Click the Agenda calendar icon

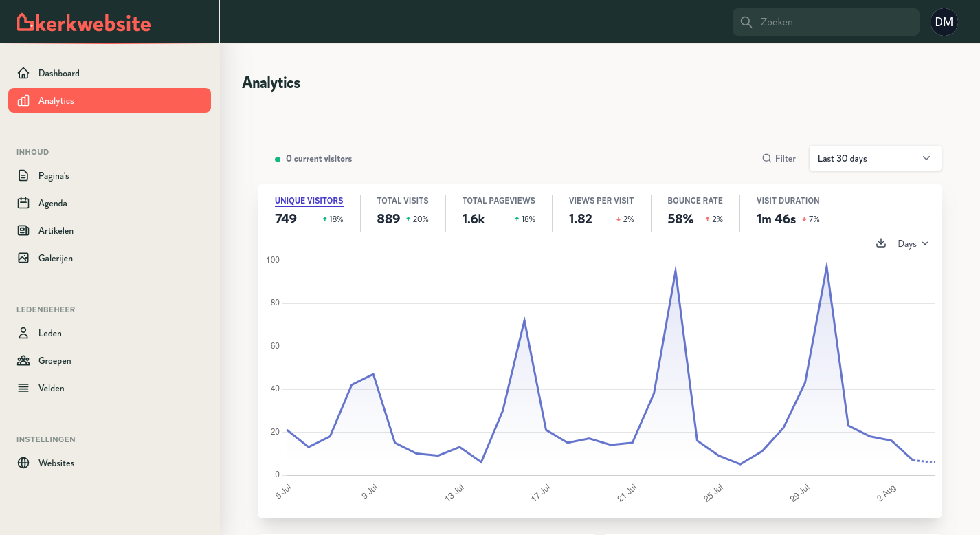click(x=23, y=204)
